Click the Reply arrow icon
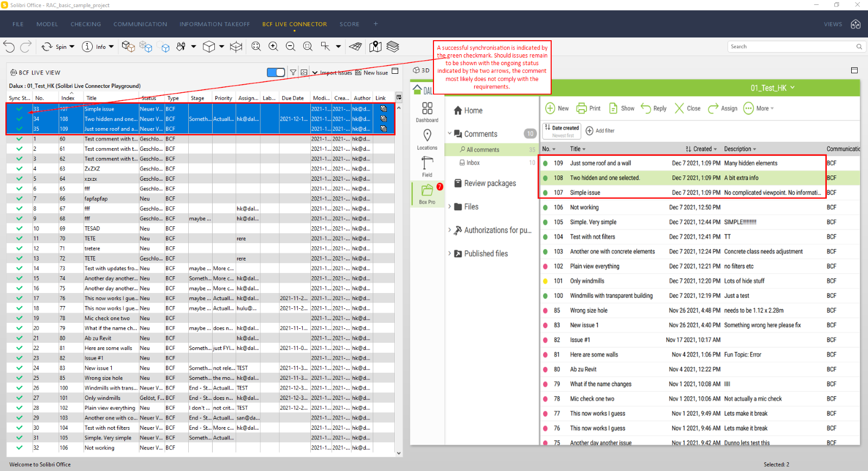 (x=646, y=108)
